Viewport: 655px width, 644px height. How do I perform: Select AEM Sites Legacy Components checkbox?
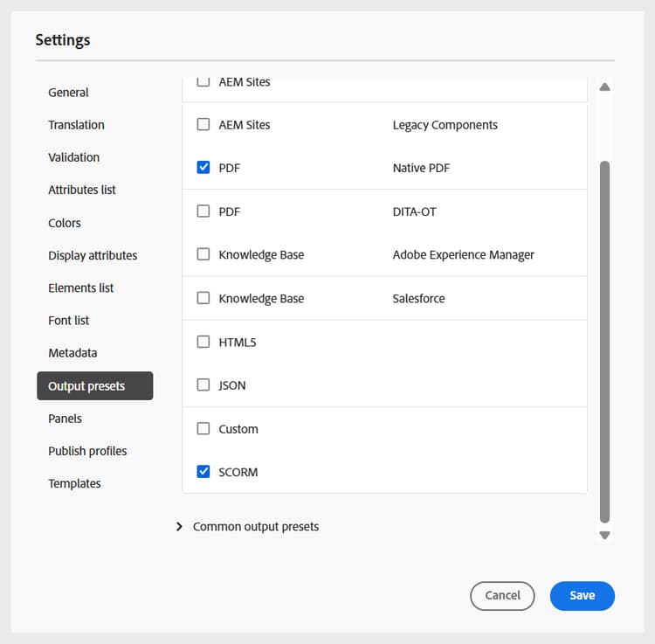click(203, 125)
